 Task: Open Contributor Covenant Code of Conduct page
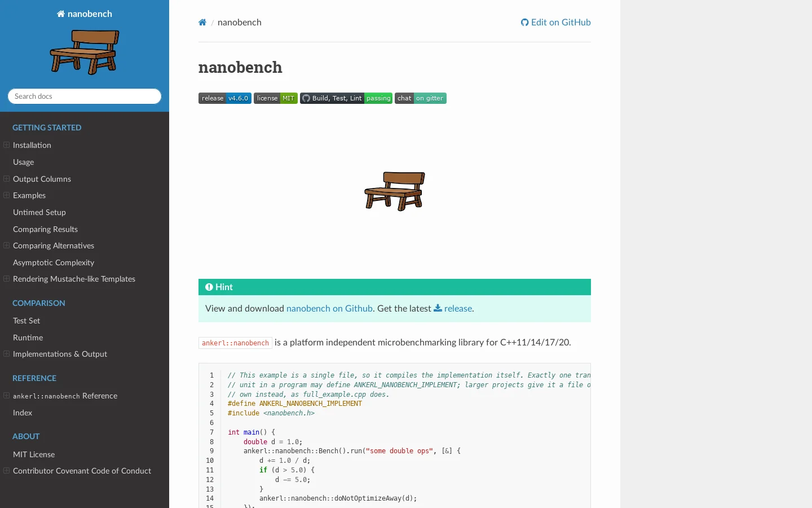click(x=82, y=471)
